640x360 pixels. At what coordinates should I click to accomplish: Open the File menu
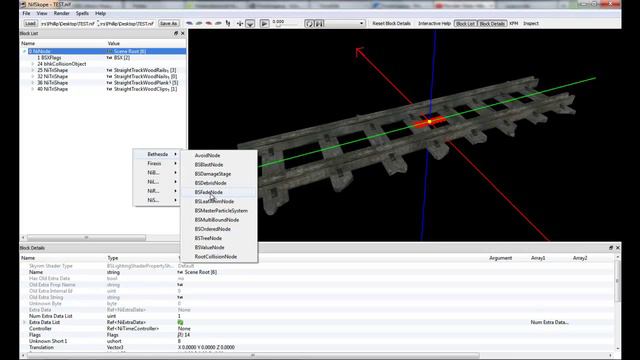pyautogui.click(x=26, y=13)
